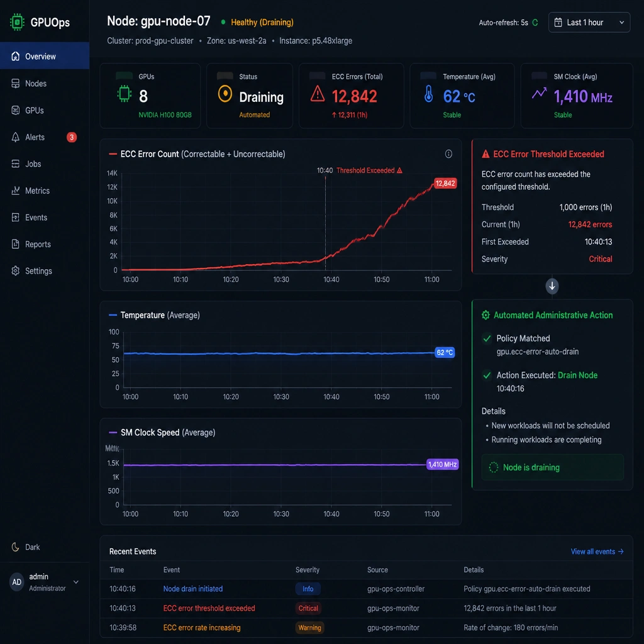
Task: Click the warning icon in ECC Error Threshold Exceeded panel
Action: click(486, 154)
